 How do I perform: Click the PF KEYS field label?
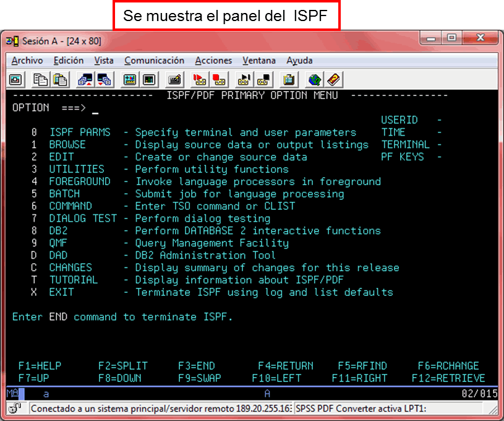[x=403, y=157]
